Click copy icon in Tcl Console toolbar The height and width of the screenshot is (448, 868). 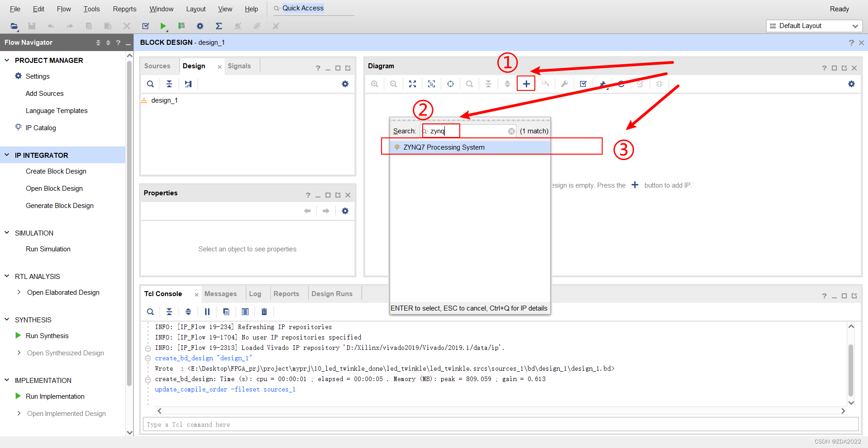point(226,312)
